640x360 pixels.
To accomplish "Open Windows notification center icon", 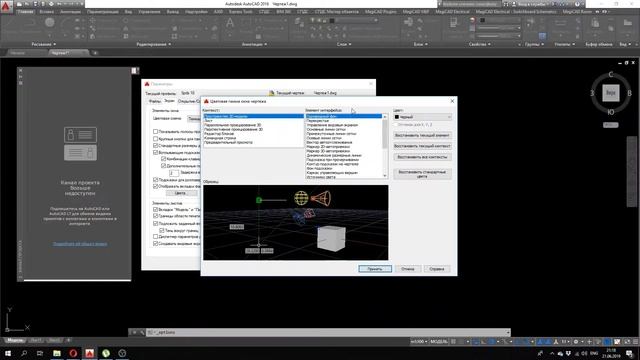I will (629, 353).
